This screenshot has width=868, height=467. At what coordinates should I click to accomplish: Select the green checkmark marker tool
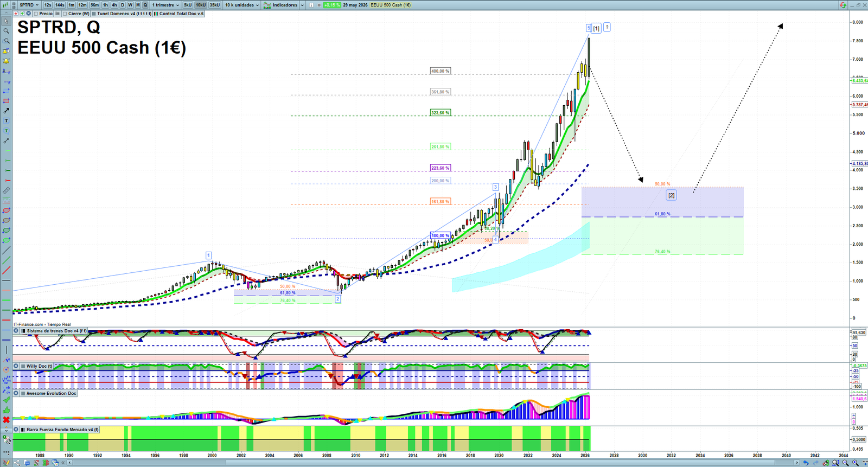coord(7,400)
